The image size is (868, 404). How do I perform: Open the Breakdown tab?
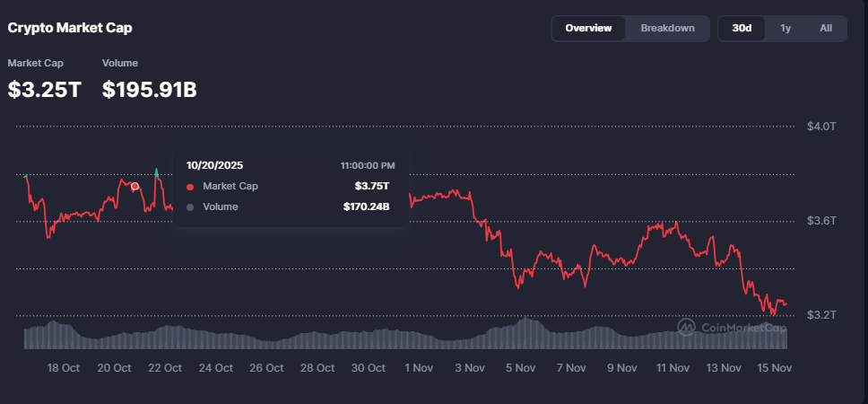(667, 28)
